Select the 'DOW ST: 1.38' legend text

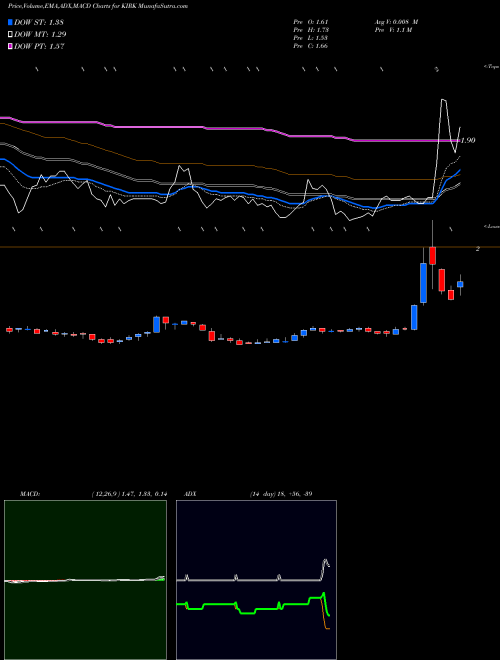[x=39, y=22]
